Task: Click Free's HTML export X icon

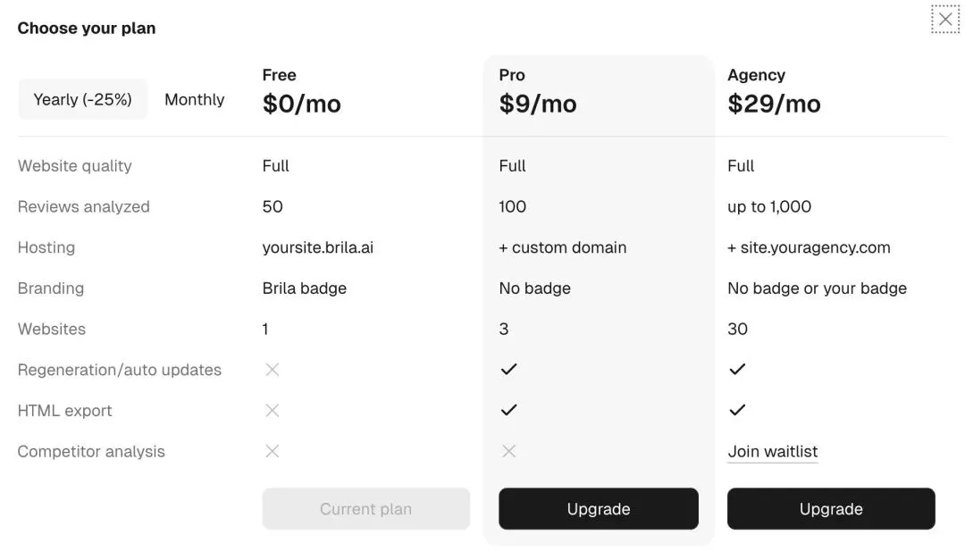Action: point(273,410)
